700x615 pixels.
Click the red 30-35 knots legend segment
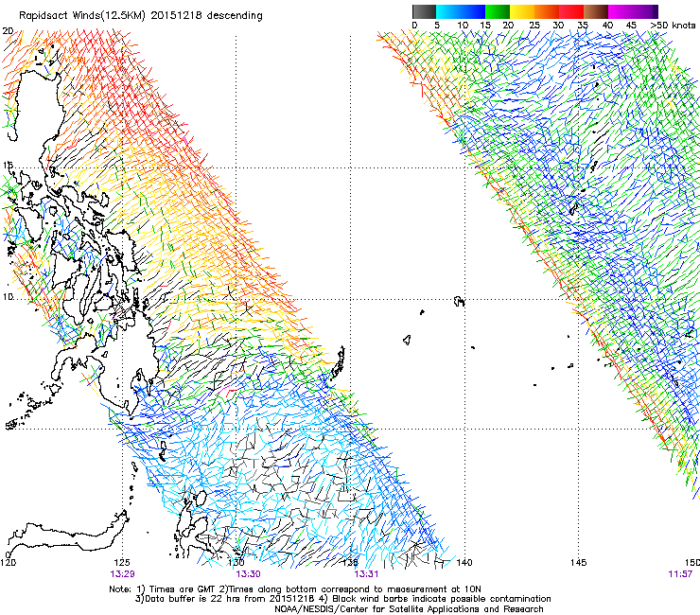click(x=571, y=11)
